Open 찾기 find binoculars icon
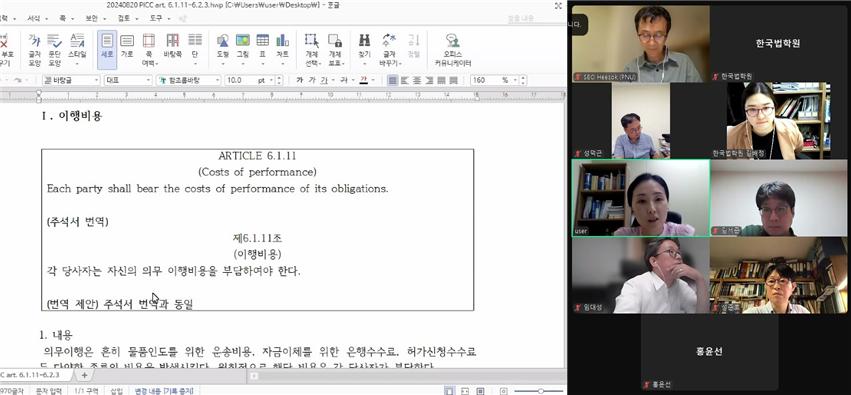The image size is (851, 395). point(364,46)
